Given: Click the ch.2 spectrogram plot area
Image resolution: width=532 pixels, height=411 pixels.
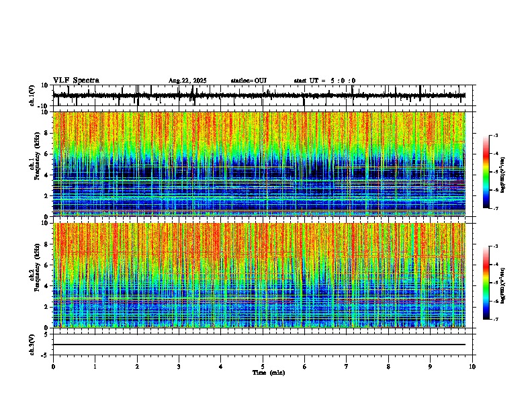Looking at the screenshot, I should pos(259,275).
